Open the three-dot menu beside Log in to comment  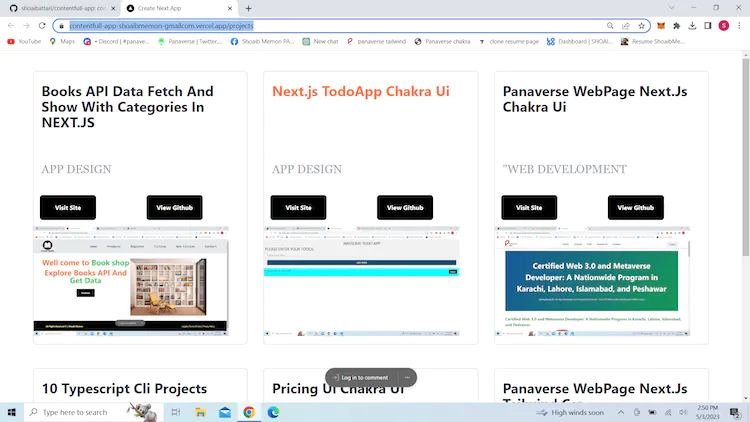407,377
